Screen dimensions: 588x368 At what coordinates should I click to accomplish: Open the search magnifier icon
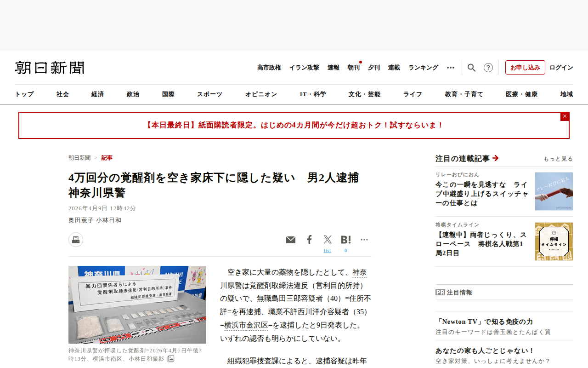click(x=471, y=68)
